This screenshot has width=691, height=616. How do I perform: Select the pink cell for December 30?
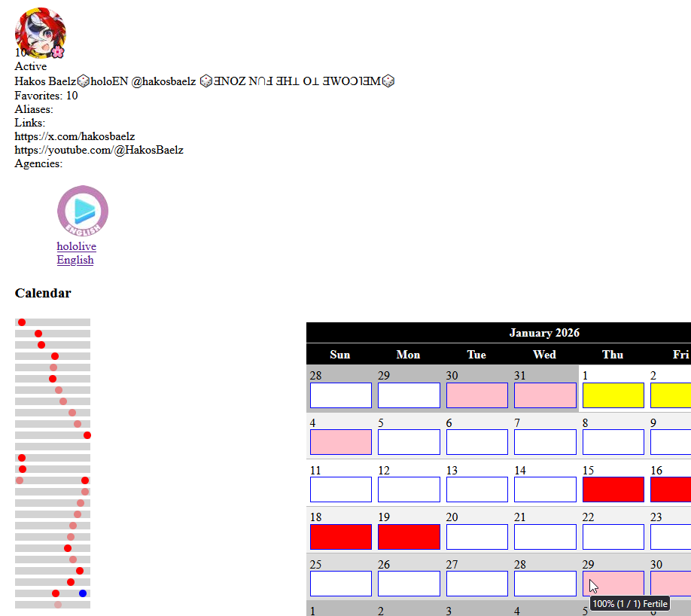click(476, 395)
